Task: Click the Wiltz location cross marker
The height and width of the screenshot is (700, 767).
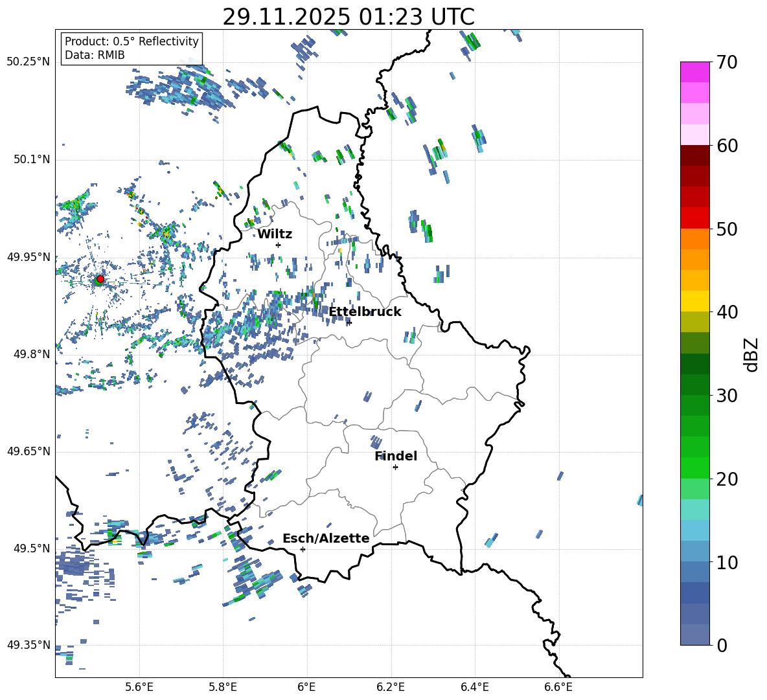Action: (x=278, y=245)
